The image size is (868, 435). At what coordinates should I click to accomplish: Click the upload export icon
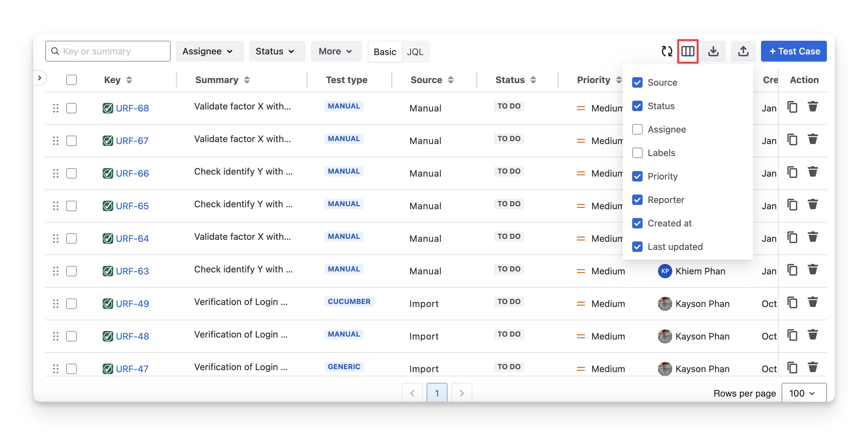pos(743,51)
